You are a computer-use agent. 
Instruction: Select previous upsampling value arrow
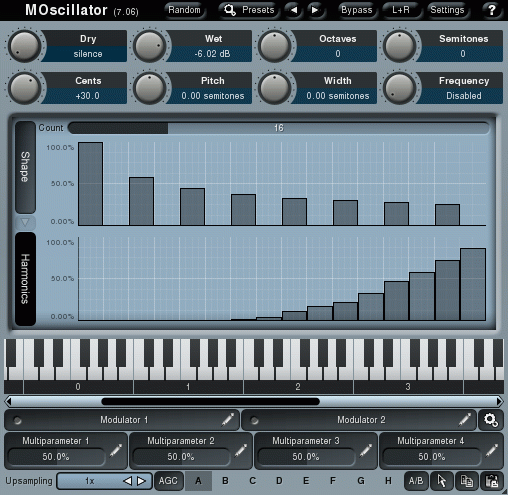click(127, 481)
